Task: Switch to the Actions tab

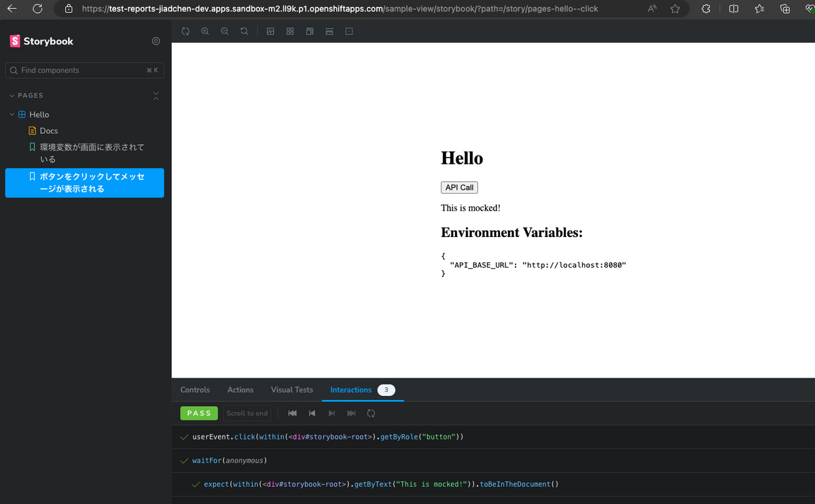Action: 240,390
